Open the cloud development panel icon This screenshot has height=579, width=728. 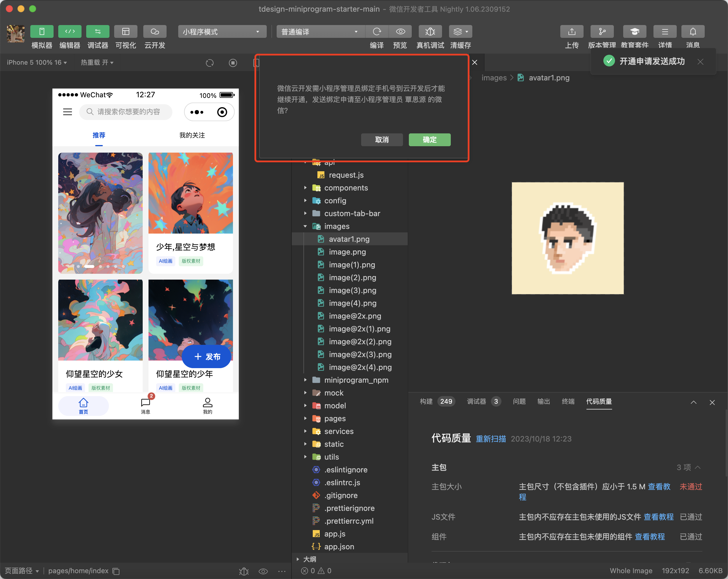[x=155, y=32]
